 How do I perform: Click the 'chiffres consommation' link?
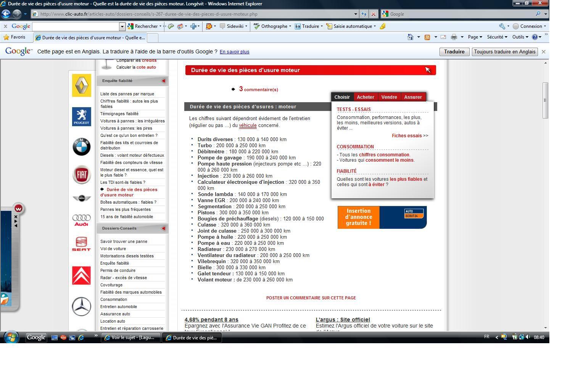coord(384,155)
